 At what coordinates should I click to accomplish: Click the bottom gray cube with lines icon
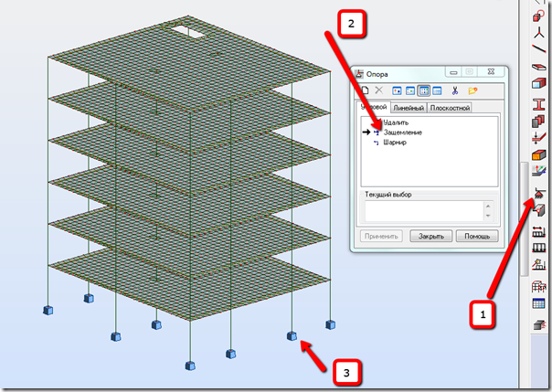click(538, 325)
